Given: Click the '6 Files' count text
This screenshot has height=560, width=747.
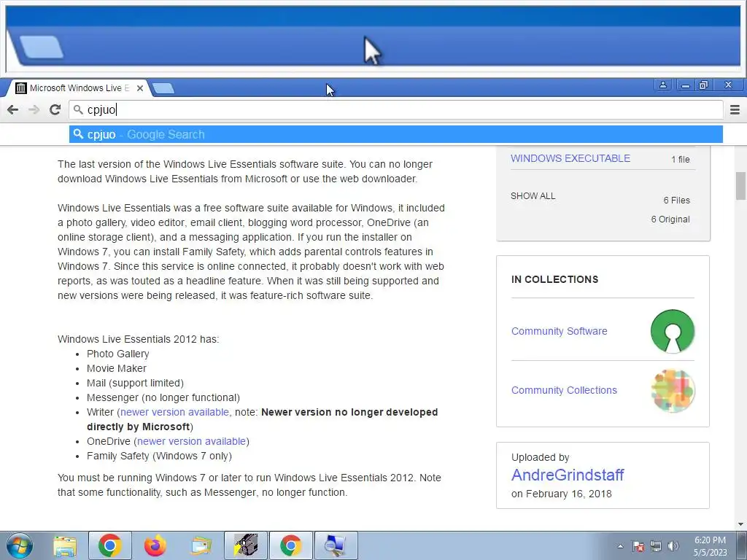Looking at the screenshot, I should pyautogui.click(x=676, y=200).
